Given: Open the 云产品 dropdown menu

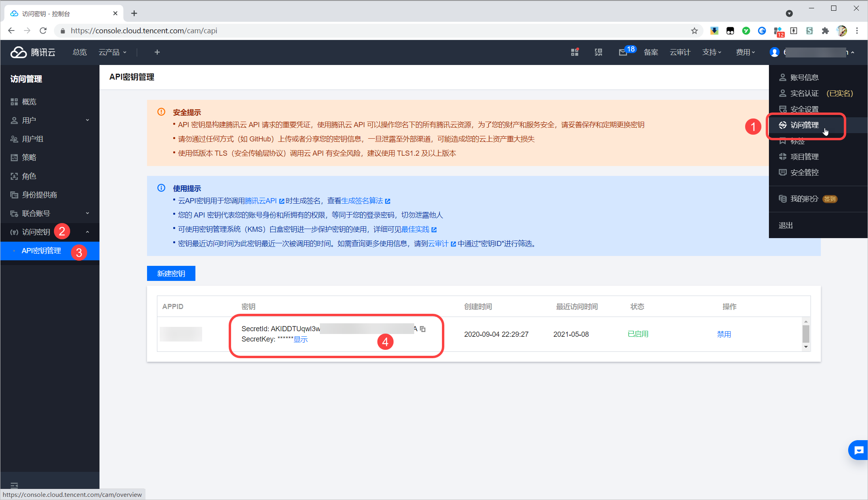Looking at the screenshot, I should point(112,52).
